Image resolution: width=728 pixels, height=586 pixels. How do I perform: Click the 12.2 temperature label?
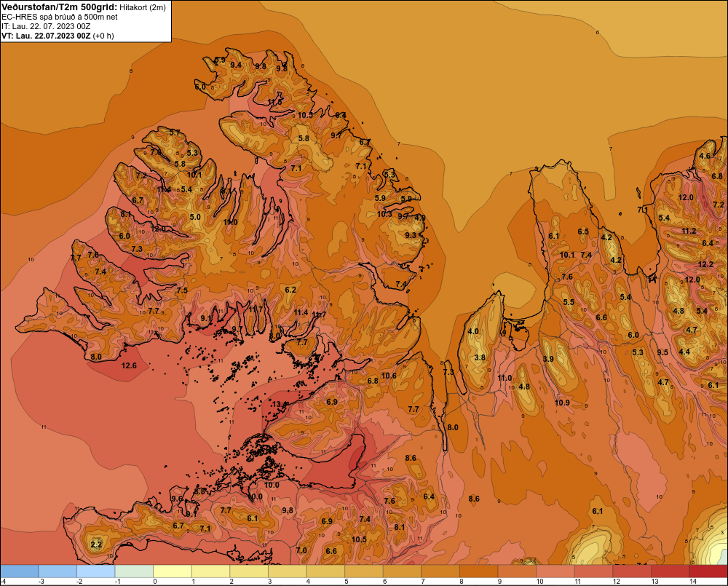click(x=705, y=264)
